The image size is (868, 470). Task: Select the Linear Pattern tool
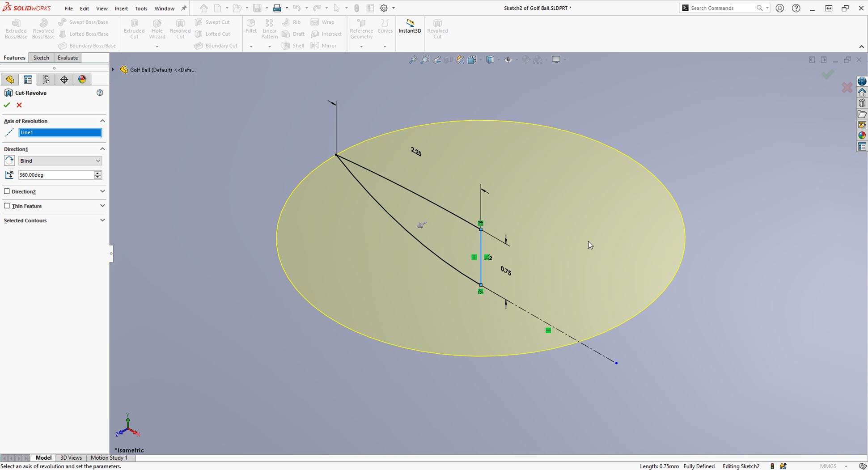click(x=269, y=28)
